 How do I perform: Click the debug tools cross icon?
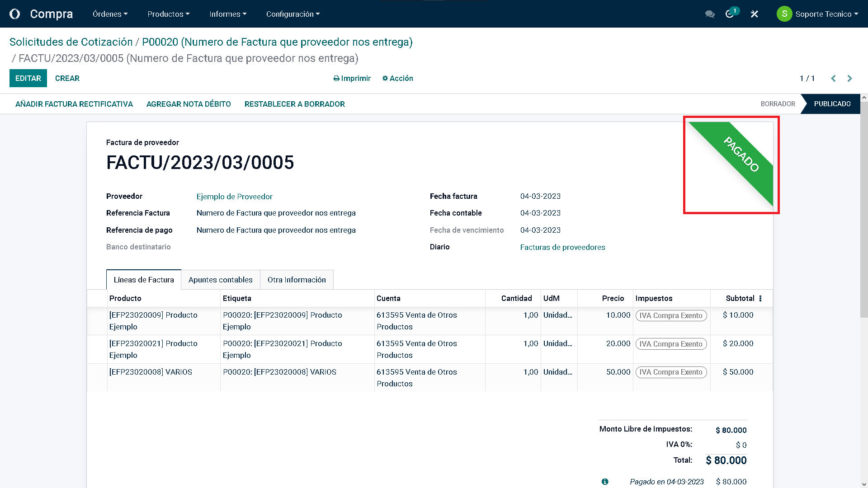pyautogui.click(x=754, y=14)
